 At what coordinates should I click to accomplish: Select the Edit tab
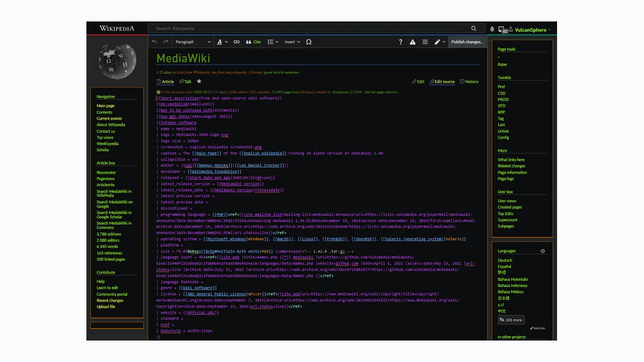tap(418, 82)
